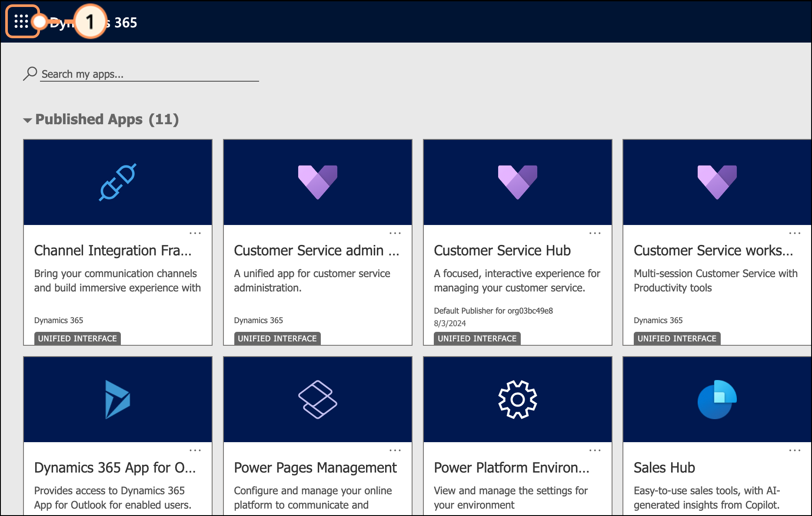Click the Customer Service Hub heart icon
The width and height of the screenshot is (812, 516).
[518, 182]
